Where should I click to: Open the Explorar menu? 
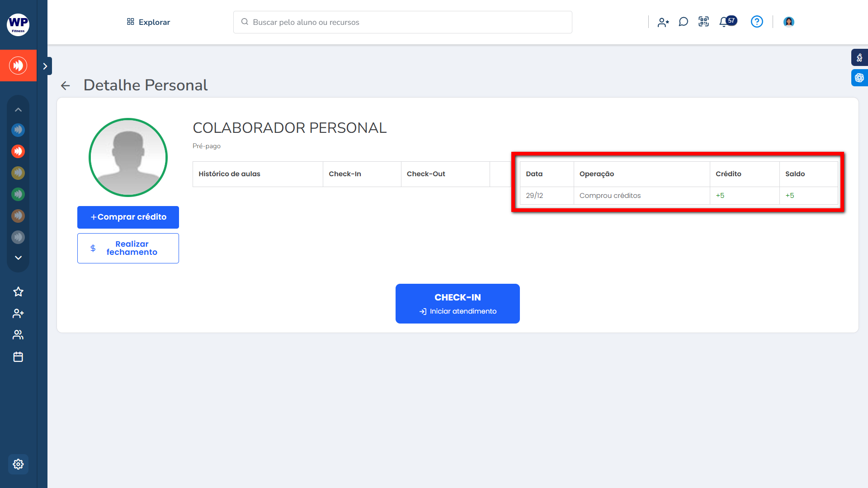coord(148,22)
